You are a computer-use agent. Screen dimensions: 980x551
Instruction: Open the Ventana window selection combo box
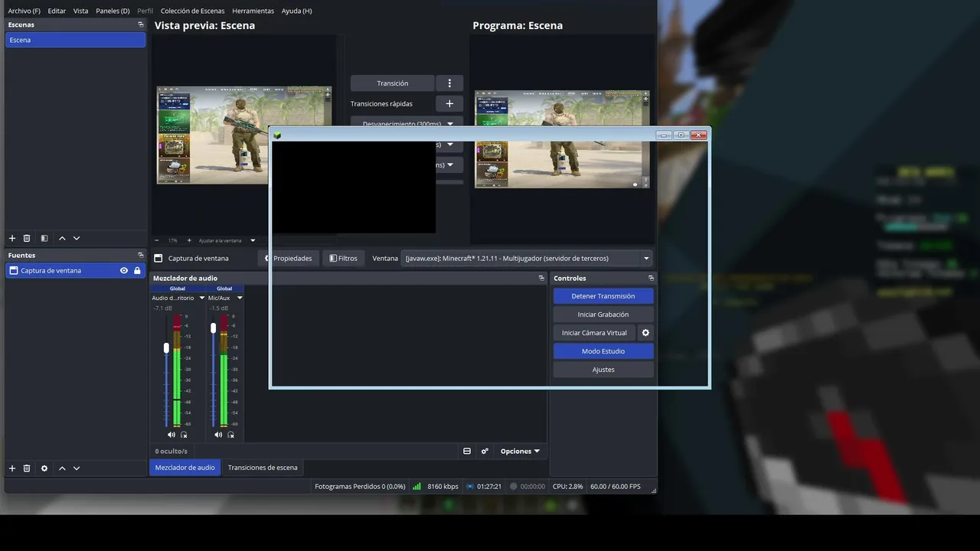point(528,258)
